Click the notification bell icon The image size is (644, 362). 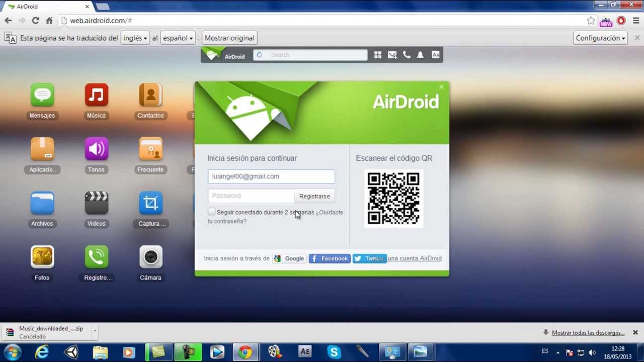(420, 55)
